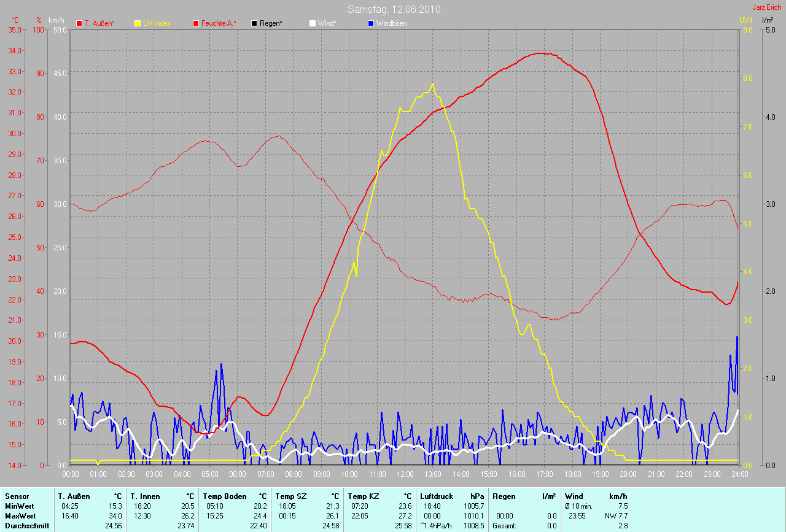The image size is (786, 532).
Task: Select the Temp Boden column header
Action: pos(225,496)
